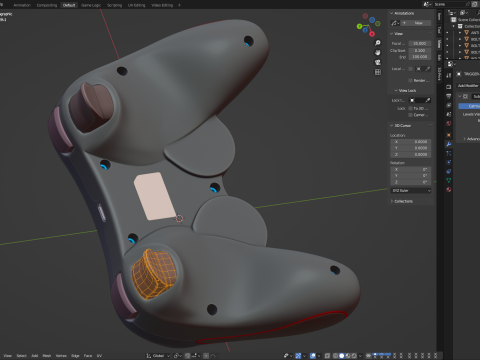Open the Mesh menu in viewport header

click(x=47, y=356)
